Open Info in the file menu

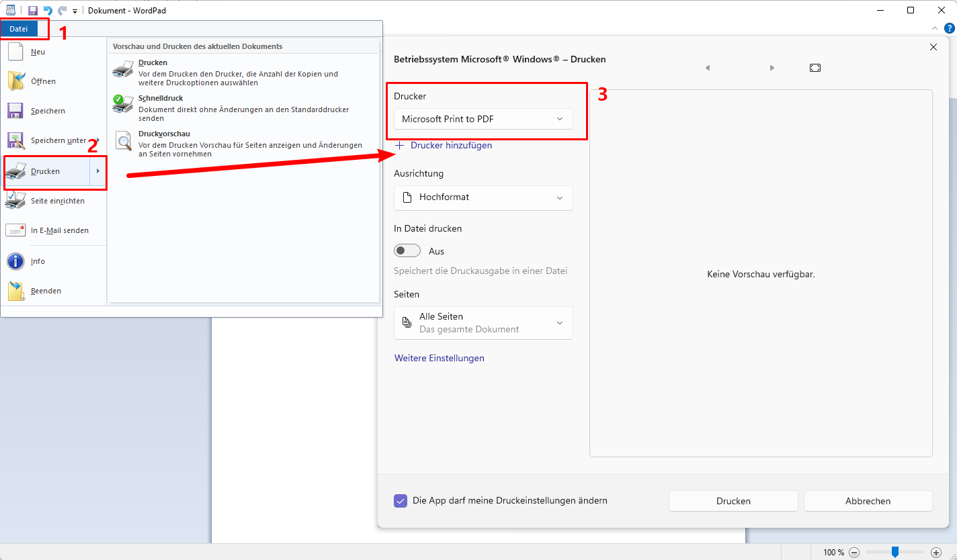[54, 261]
